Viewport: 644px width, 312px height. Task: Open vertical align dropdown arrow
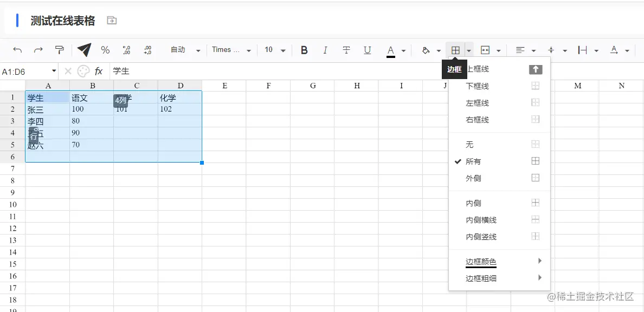[x=565, y=51]
